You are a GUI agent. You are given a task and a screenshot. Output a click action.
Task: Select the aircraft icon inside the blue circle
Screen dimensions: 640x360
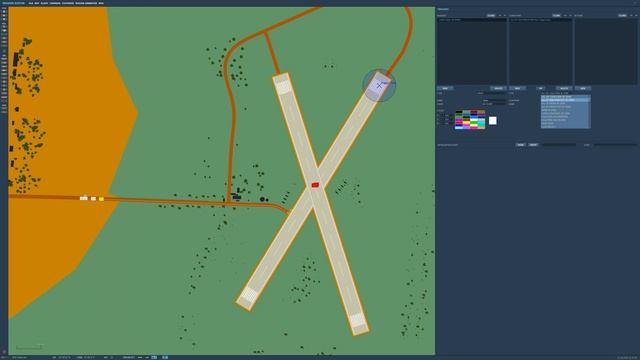(380, 85)
